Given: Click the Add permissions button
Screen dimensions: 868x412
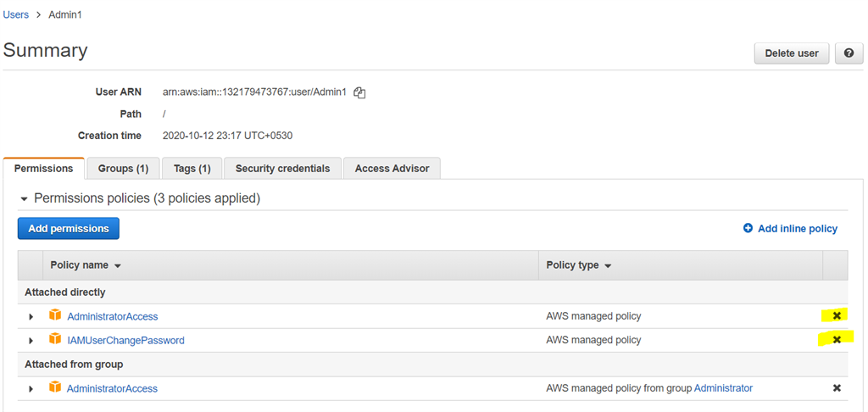Looking at the screenshot, I should 69,228.
